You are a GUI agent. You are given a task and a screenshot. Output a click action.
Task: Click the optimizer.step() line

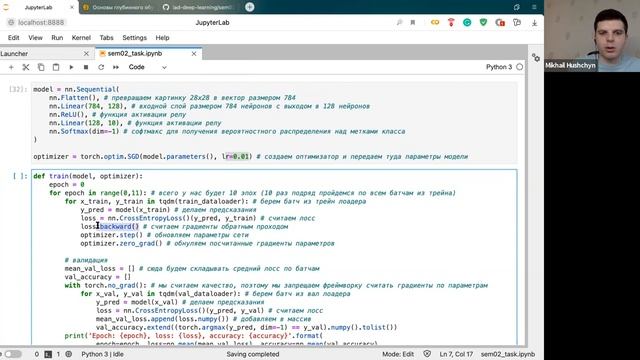(164, 235)
